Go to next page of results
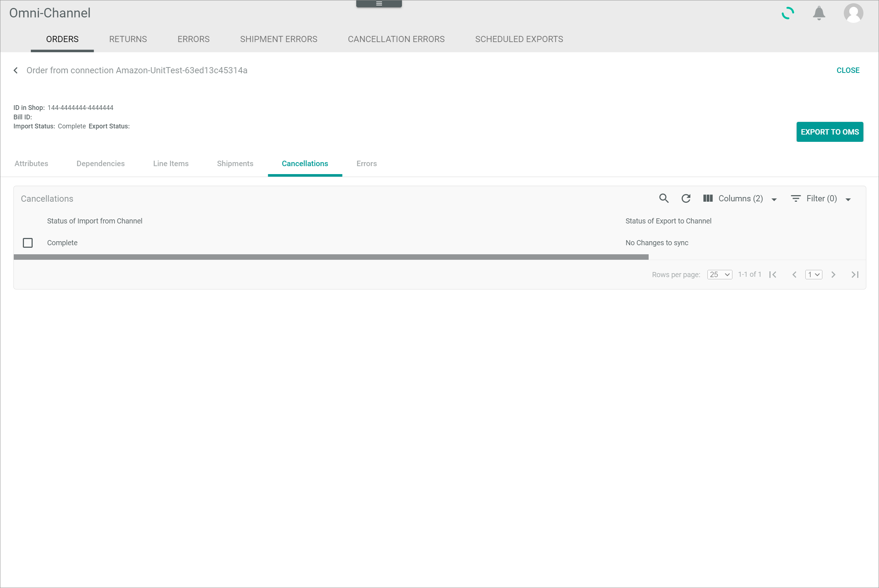 (833, 275)
